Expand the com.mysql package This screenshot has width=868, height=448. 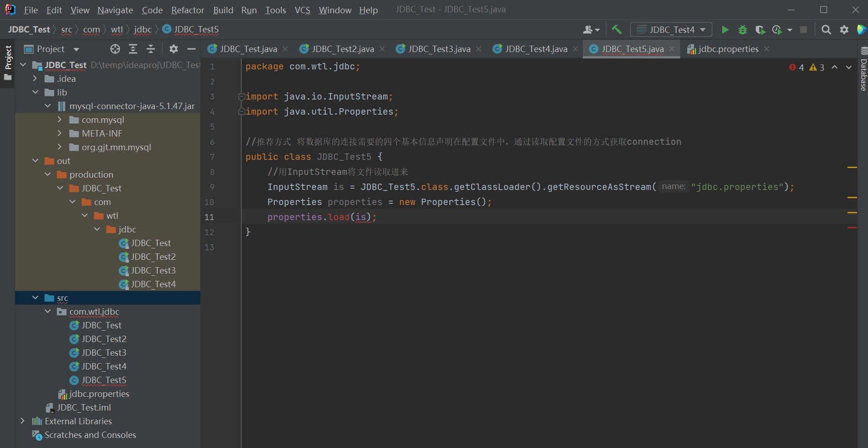tap(59, 120)
